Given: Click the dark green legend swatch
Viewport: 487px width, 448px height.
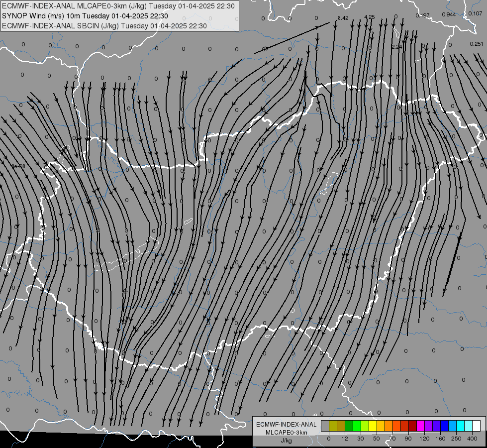Looking at the screenshot, I should [349, 426].
